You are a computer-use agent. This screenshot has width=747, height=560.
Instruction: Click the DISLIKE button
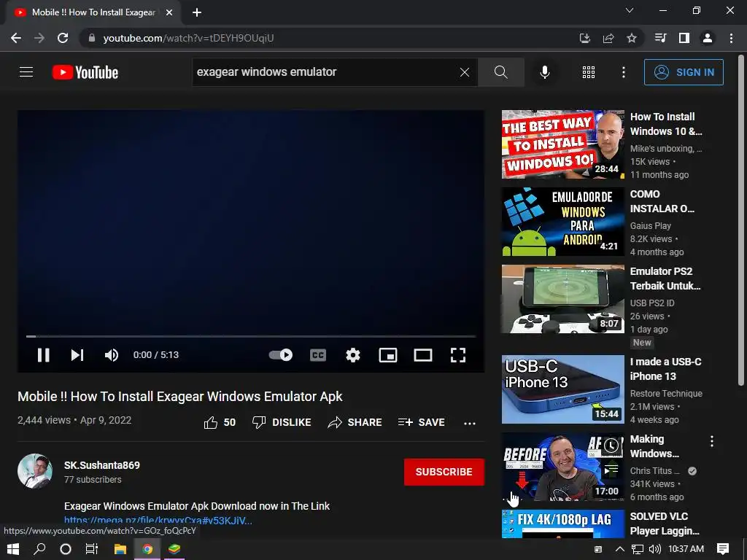282,422
